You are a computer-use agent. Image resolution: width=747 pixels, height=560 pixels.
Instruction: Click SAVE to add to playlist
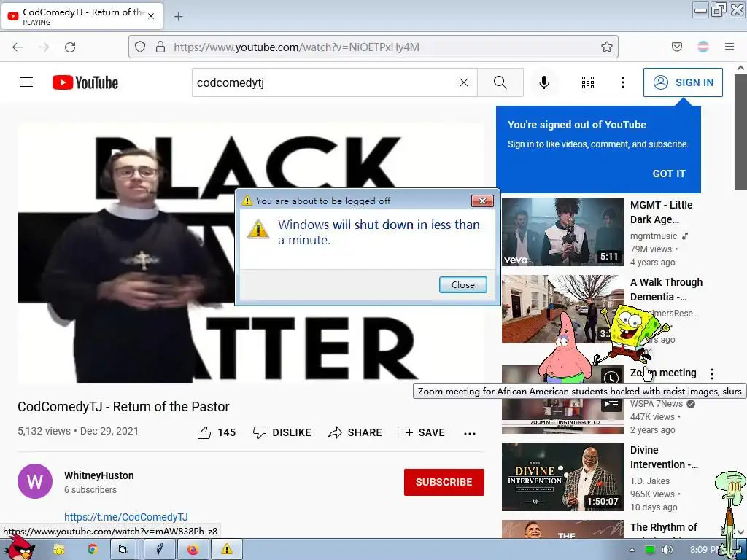tap(421, 432)
